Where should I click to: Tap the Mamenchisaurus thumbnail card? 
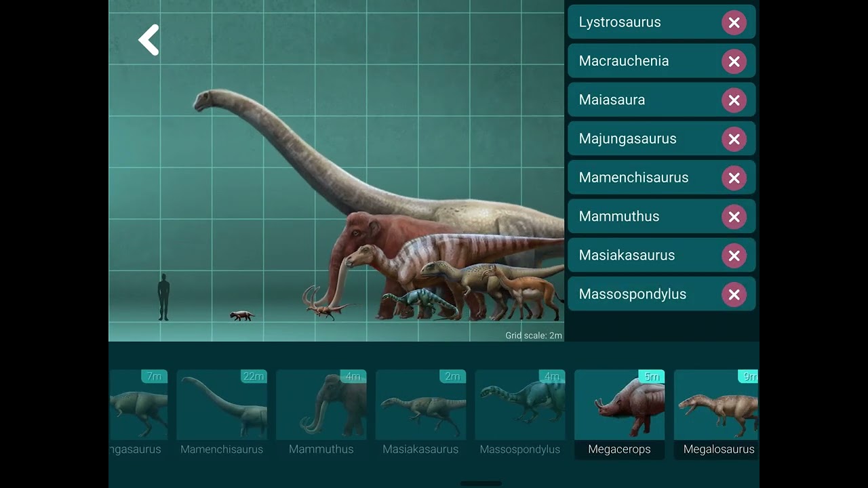click(222, 414)
